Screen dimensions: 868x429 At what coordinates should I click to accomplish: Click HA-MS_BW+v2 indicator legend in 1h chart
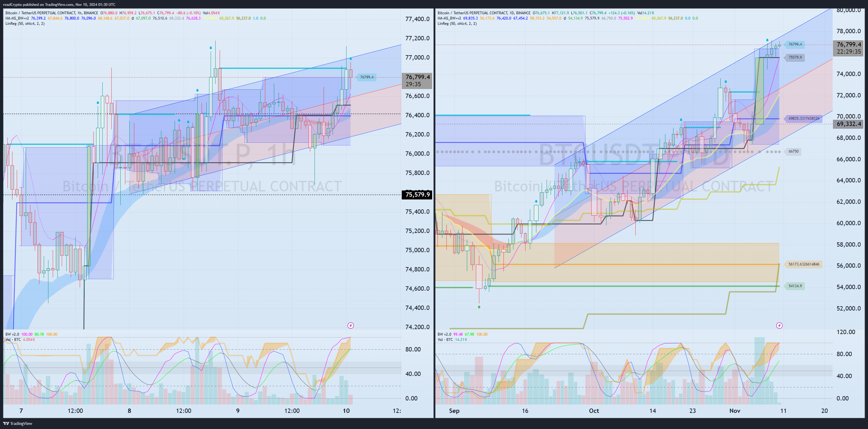(x=17, y=18)
